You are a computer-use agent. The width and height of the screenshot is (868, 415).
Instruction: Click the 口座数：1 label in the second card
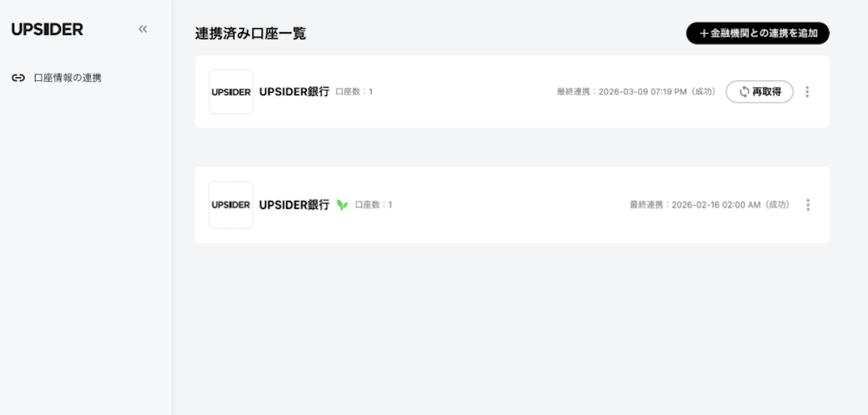374,205
